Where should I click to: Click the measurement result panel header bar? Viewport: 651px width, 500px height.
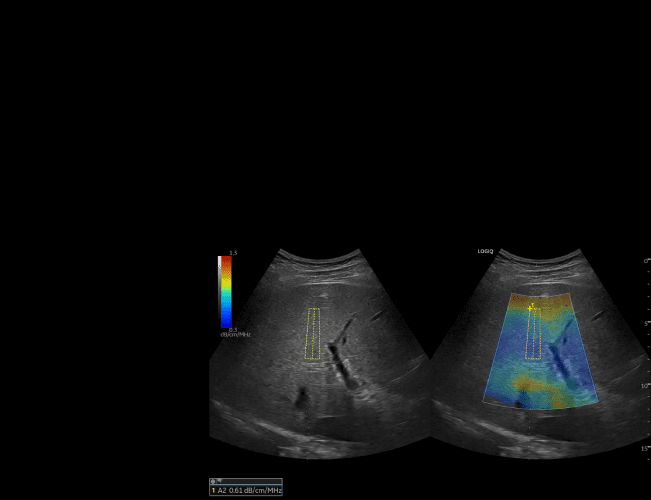245,481
